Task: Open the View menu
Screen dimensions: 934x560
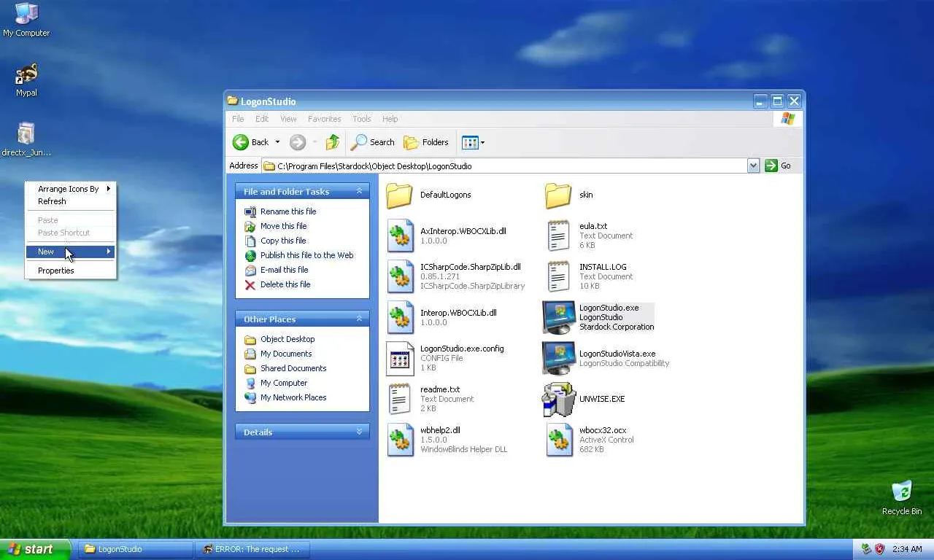Action: pos(288,119)
